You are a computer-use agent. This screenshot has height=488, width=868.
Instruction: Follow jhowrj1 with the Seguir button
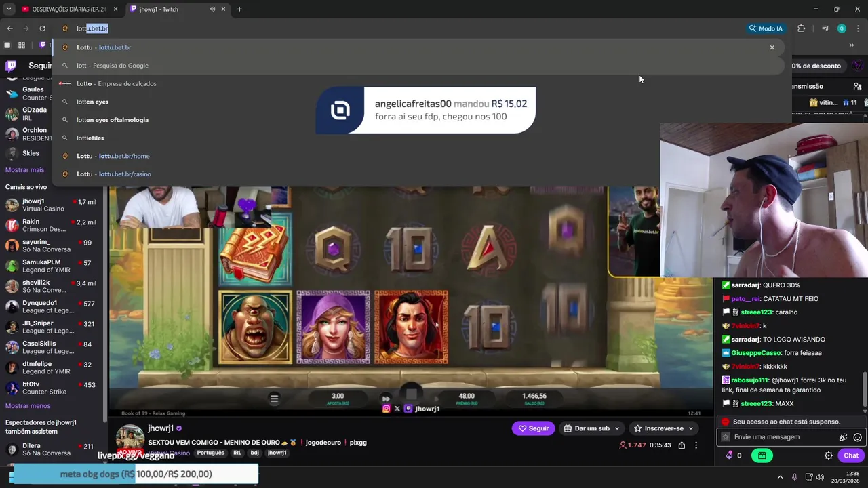(533, 428)
